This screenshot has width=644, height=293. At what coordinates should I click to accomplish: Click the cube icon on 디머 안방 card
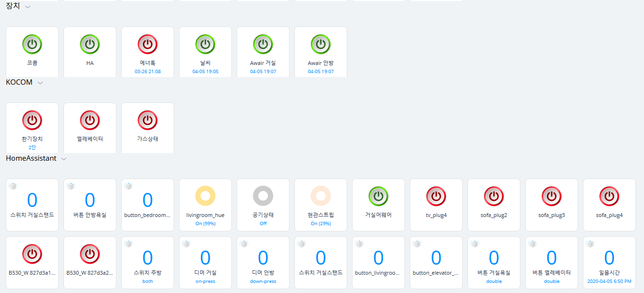tap(244, 244)
